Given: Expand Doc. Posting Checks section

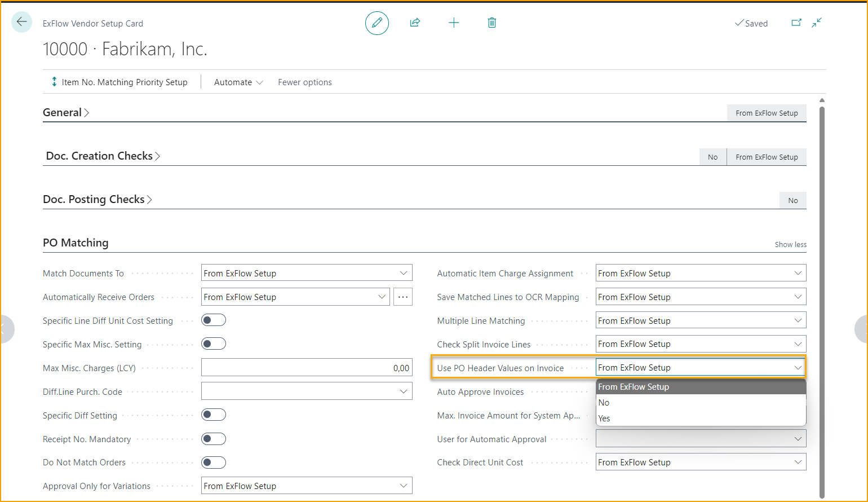Looking at the screenshot, I should [x=98, y=199].
